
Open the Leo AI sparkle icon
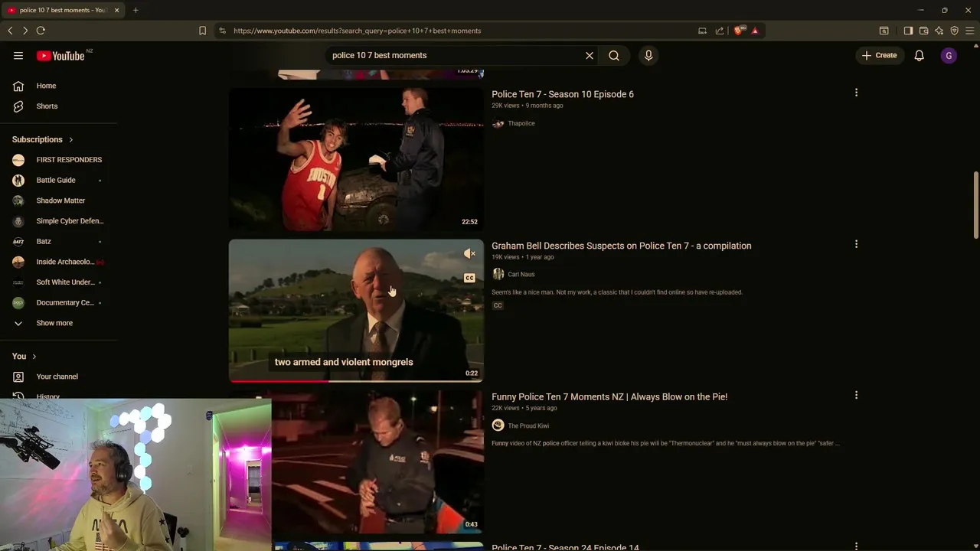(939, 31)
